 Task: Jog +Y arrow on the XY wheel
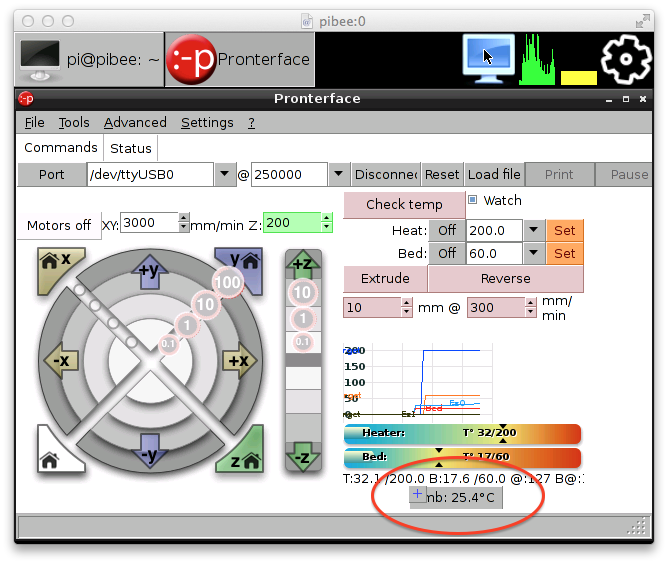[150, 271]
